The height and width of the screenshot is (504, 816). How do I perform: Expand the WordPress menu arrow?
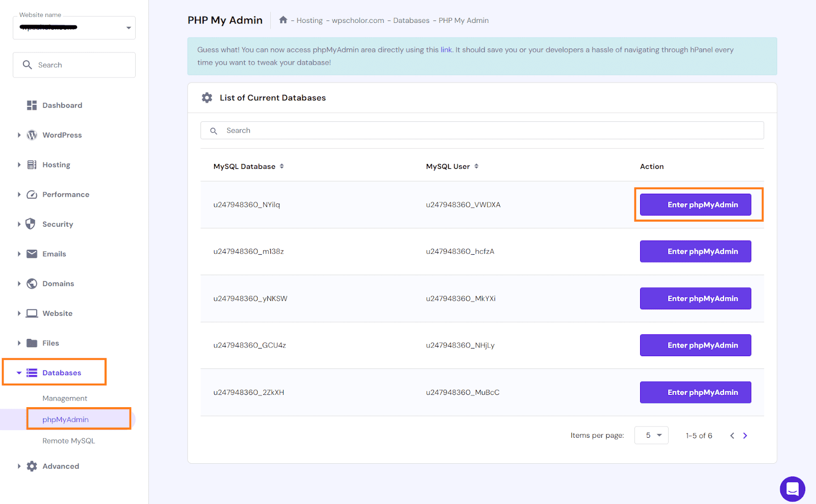point(19,135)
